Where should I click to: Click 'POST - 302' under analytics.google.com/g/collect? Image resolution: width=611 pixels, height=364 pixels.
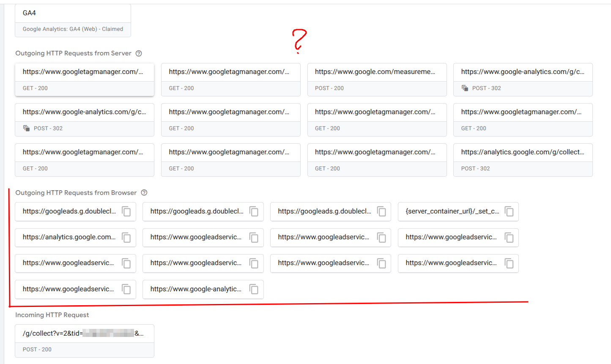[x=475, y=169]
